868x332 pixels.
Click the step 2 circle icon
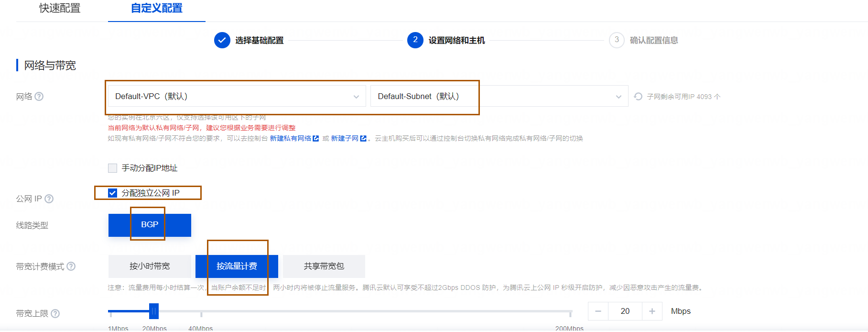tap(415, 40)
